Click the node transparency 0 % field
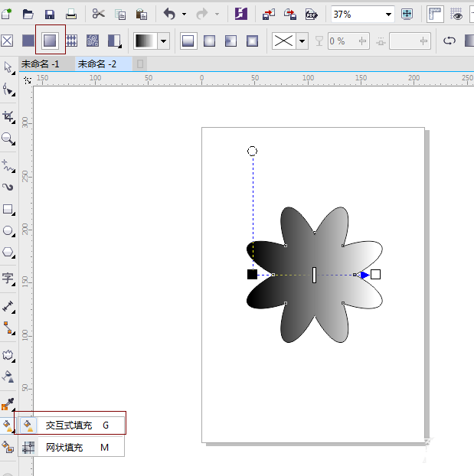Screen dimensions: 474x476 pos(348,41)
